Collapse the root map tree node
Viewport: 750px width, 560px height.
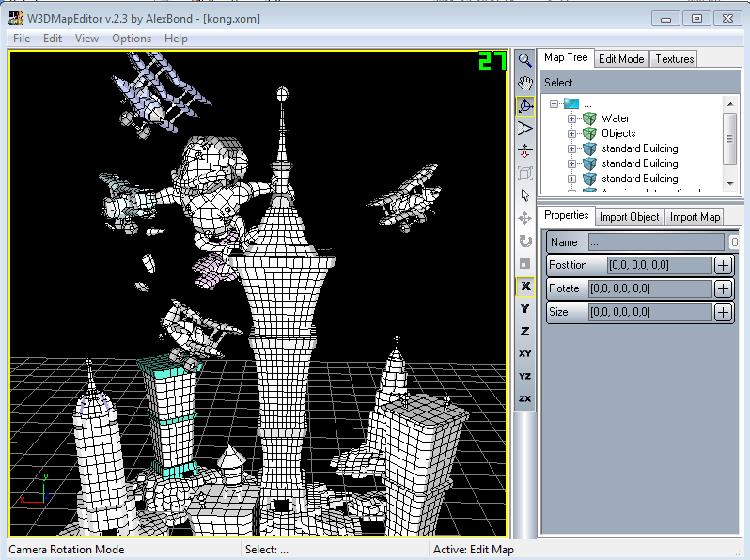pyautogui.click(x=555, y=103)
